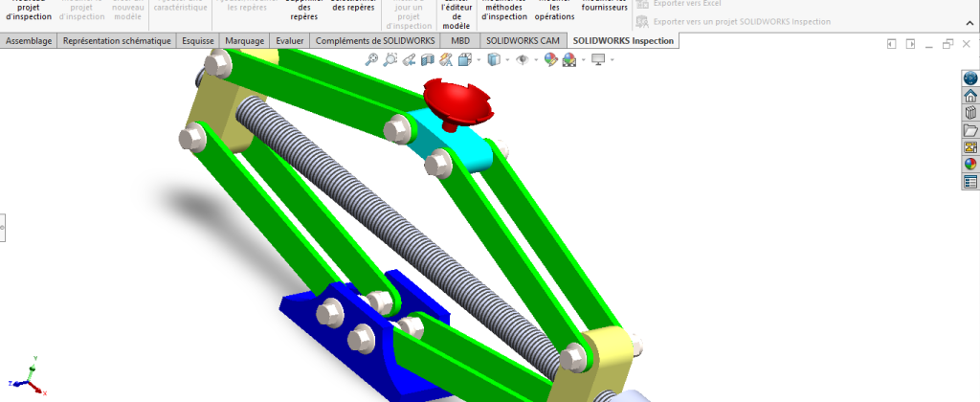The width and height of the screenshot is (980, 402).
Task: Click the XYZ orientation triad
Action: 28,375
